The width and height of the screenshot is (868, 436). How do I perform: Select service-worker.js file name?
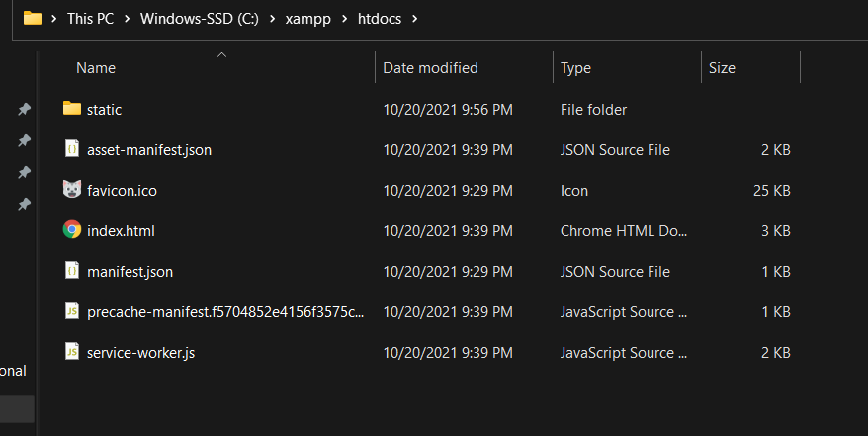pyautogui.click(x=140, y=353)
